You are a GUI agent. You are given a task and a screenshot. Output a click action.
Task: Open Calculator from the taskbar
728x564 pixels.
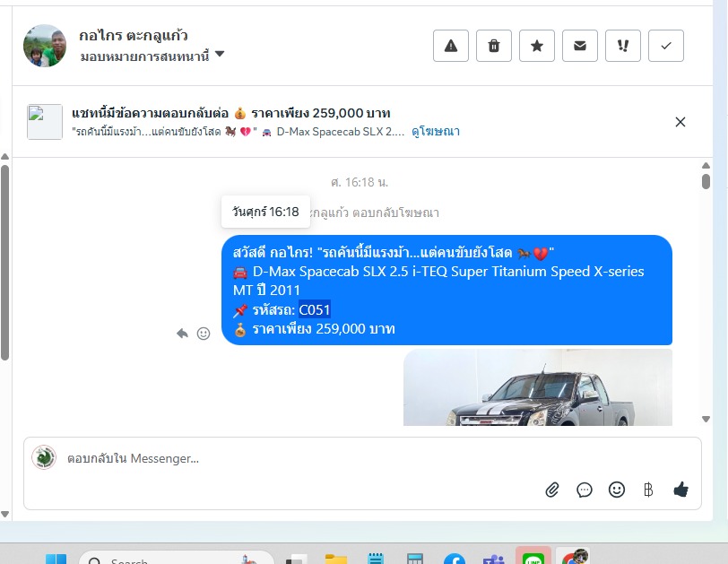tap(414, 559)
